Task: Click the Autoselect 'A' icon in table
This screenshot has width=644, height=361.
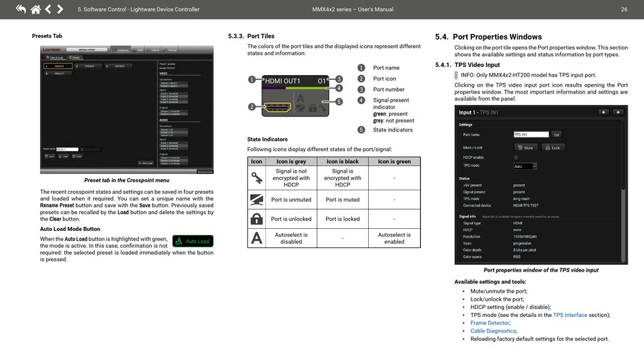Action: tap(257, 238)
